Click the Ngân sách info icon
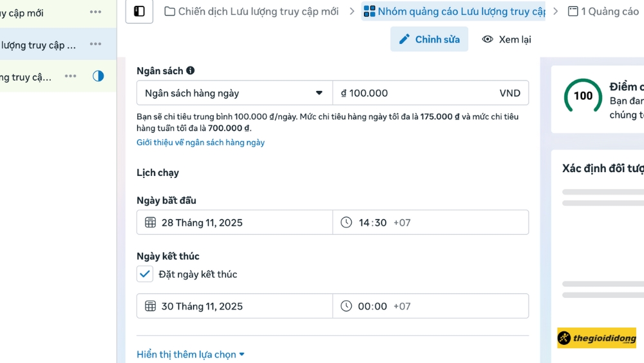 [190, 70]
